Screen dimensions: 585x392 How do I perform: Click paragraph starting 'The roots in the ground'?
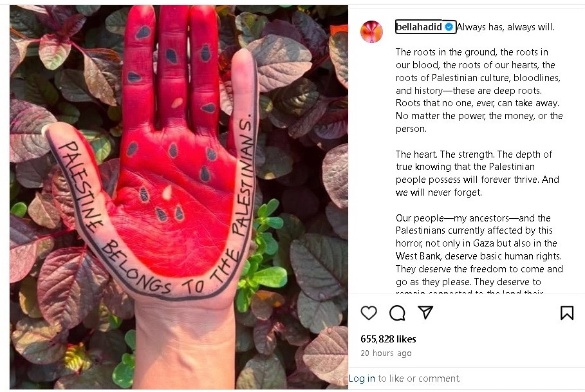pos(479,90)
